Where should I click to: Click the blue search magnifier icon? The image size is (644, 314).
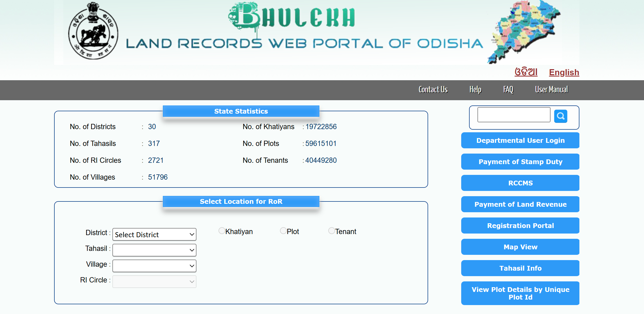[x=560, y=116]
